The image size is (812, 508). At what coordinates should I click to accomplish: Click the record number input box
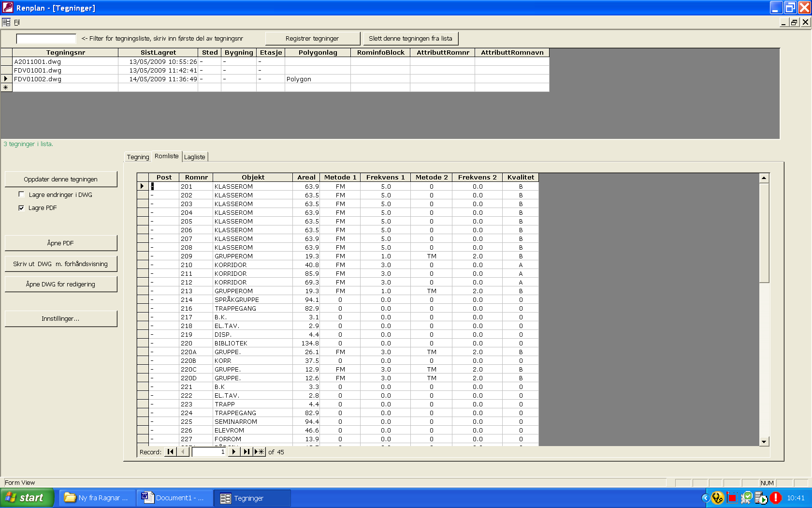coord(209,452)
